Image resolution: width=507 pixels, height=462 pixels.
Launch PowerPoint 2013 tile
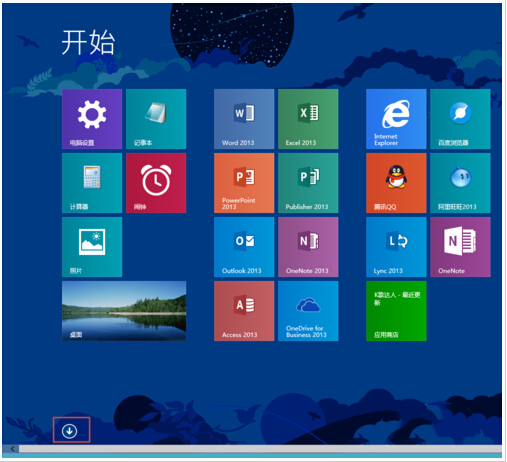[244, 183]
